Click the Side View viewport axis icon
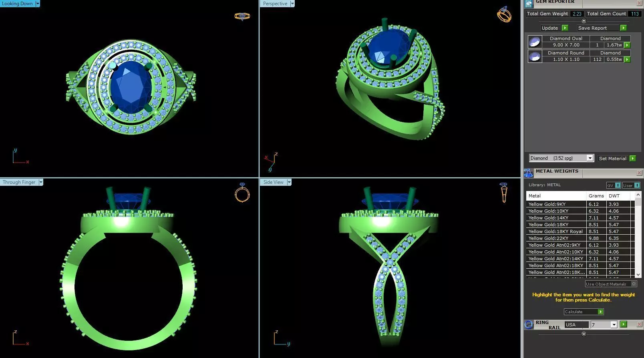Image resolution: width=644 pixels, height=358 pixels. point(282,338)
